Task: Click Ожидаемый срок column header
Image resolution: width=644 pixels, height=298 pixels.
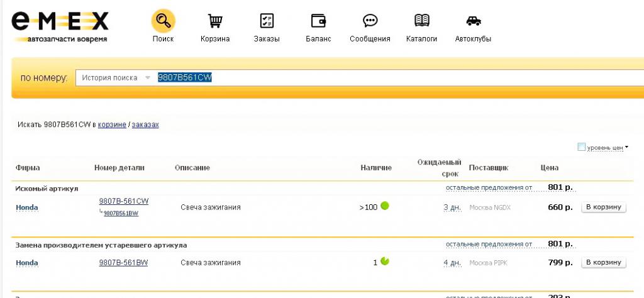Action: point(439,168)
